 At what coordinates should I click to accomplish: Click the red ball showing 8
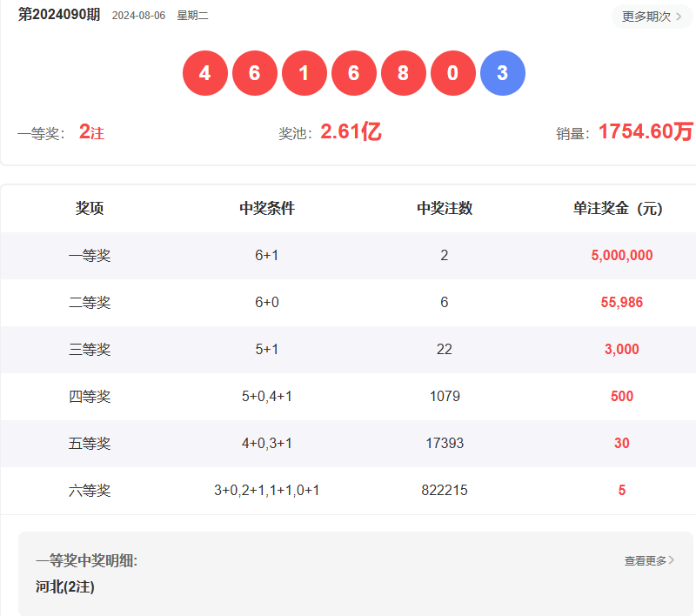[x=403, y=73]
